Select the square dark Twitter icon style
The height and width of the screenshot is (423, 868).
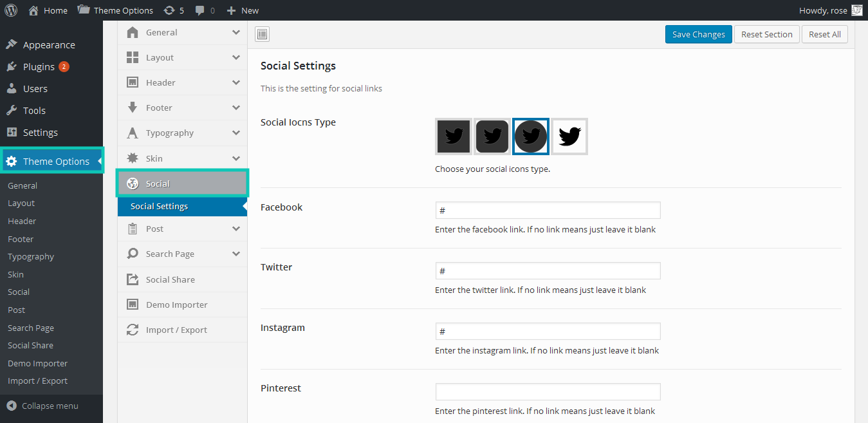[454, 136]
